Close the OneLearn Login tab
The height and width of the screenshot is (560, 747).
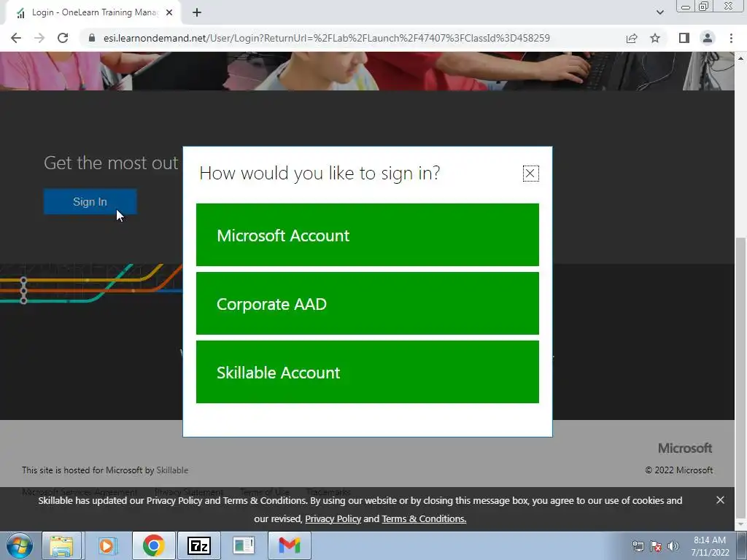(x=169, y=12)
